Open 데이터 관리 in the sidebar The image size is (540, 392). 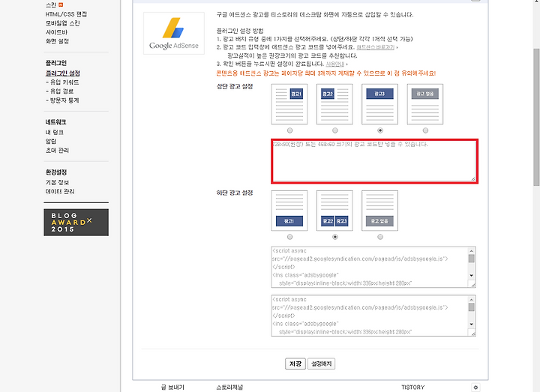(60, 191)
